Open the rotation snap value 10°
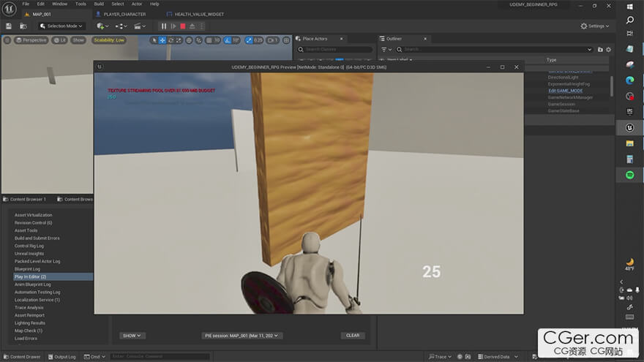644x362 pixels. tap(236, 40)
